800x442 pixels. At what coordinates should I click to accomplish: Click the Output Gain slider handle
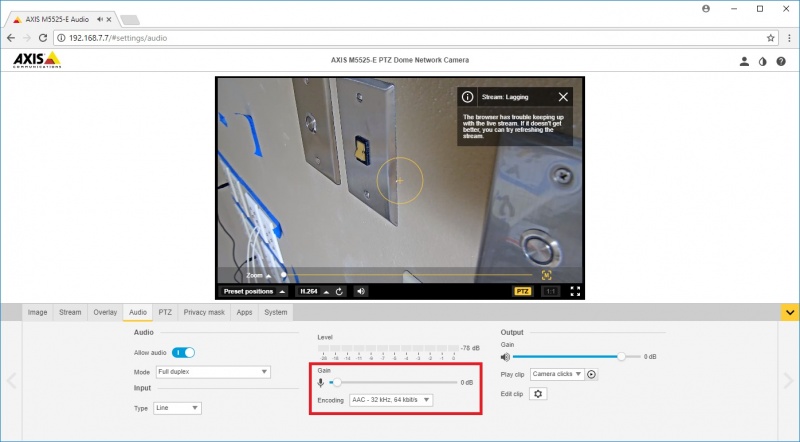(621, 356)
